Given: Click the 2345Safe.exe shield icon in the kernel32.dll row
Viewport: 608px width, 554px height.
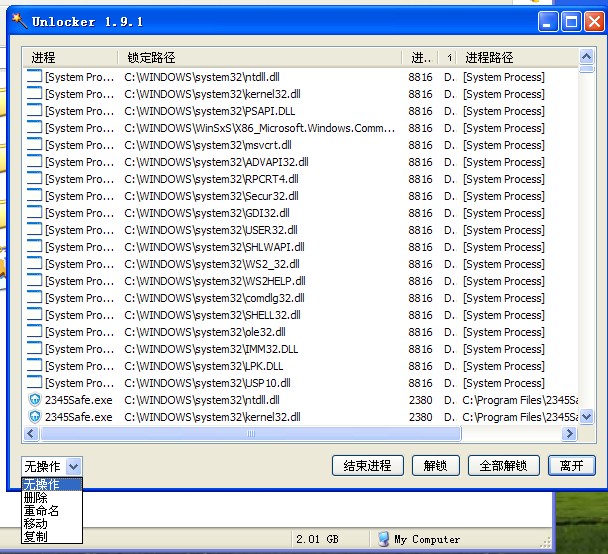Looking at the screenshot, I should coord(35,416).
